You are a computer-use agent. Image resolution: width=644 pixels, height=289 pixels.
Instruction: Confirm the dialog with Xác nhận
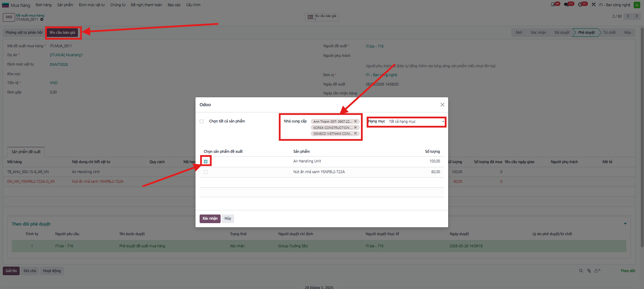[x=210, y=219]
